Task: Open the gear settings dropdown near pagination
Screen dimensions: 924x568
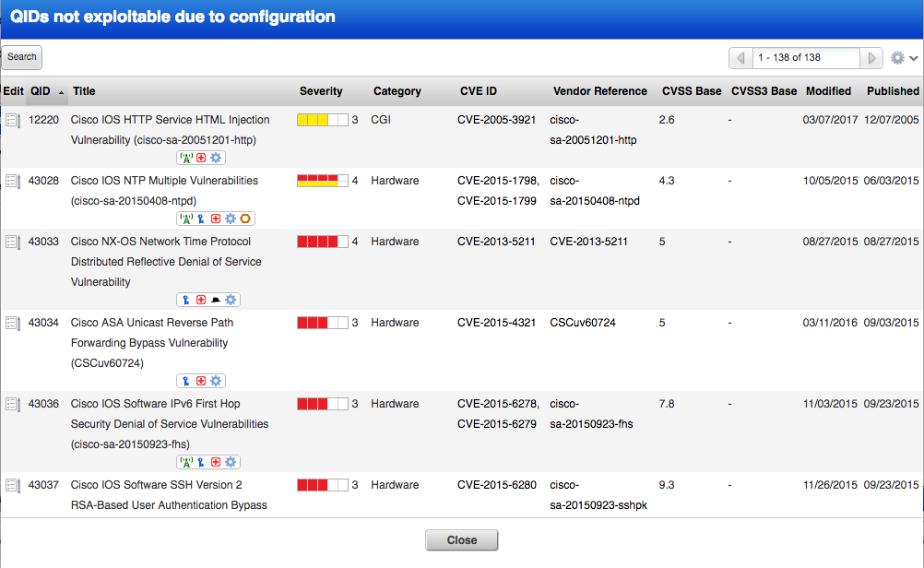Action: pos(904,58)
